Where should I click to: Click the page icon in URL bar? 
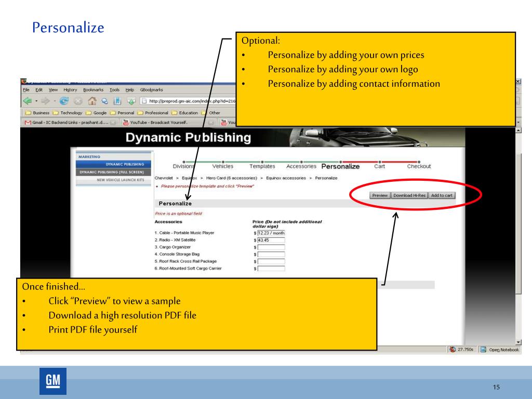click(x=144, y=101)
